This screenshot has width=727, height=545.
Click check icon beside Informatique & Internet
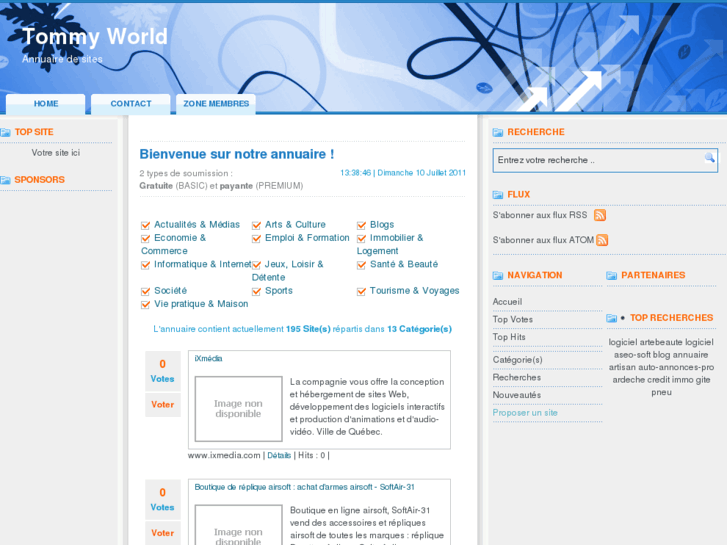click(x=145, y=265)
